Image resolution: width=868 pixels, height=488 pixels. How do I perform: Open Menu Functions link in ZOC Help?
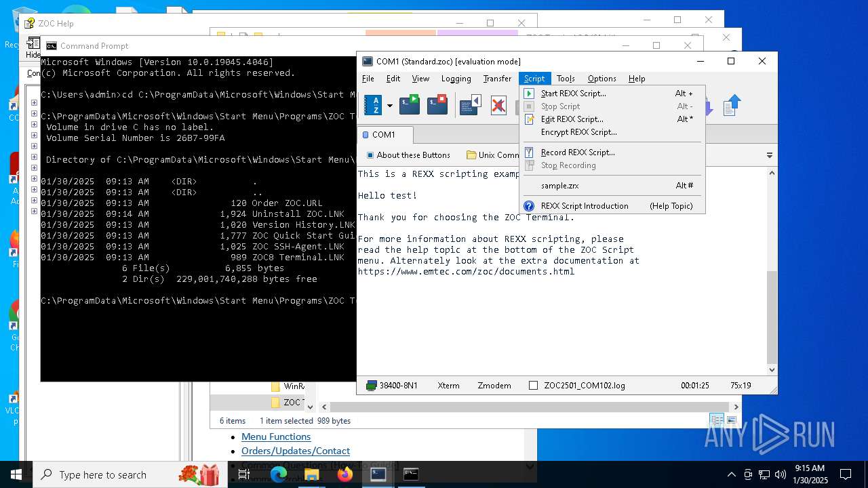click(276, 437)
